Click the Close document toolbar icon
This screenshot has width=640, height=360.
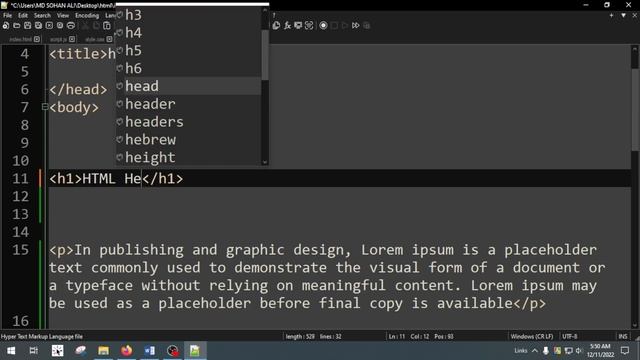coord(49,25)
